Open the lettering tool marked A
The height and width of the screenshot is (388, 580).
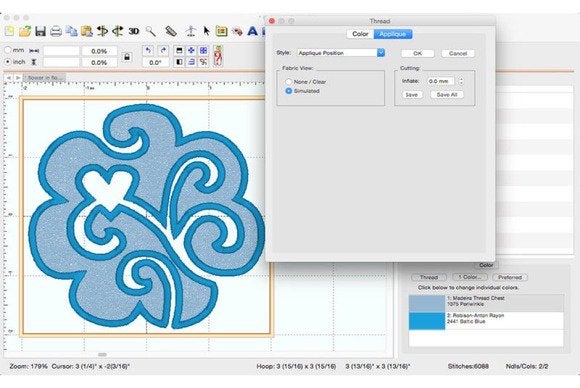coord(252,31)
